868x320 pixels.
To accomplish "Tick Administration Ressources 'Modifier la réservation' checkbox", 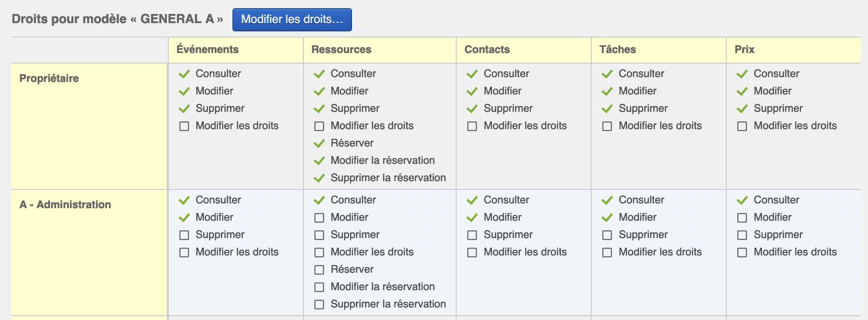I will (x=319, y=287).
